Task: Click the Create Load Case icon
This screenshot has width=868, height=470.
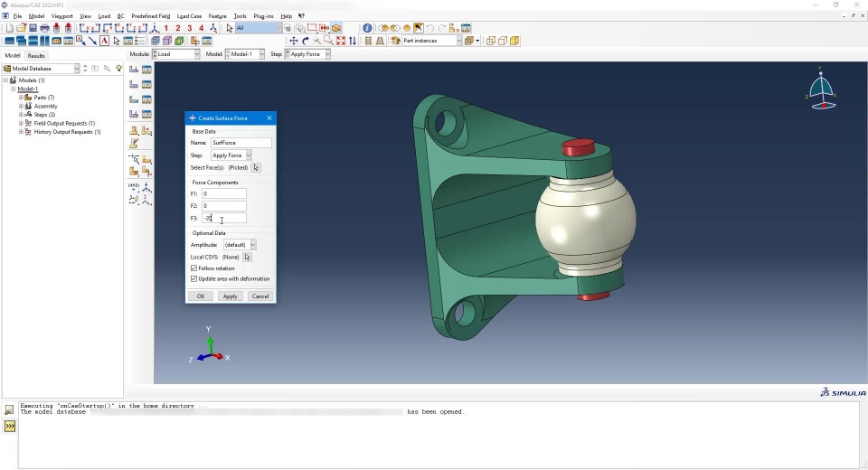Action: [134, 114]
